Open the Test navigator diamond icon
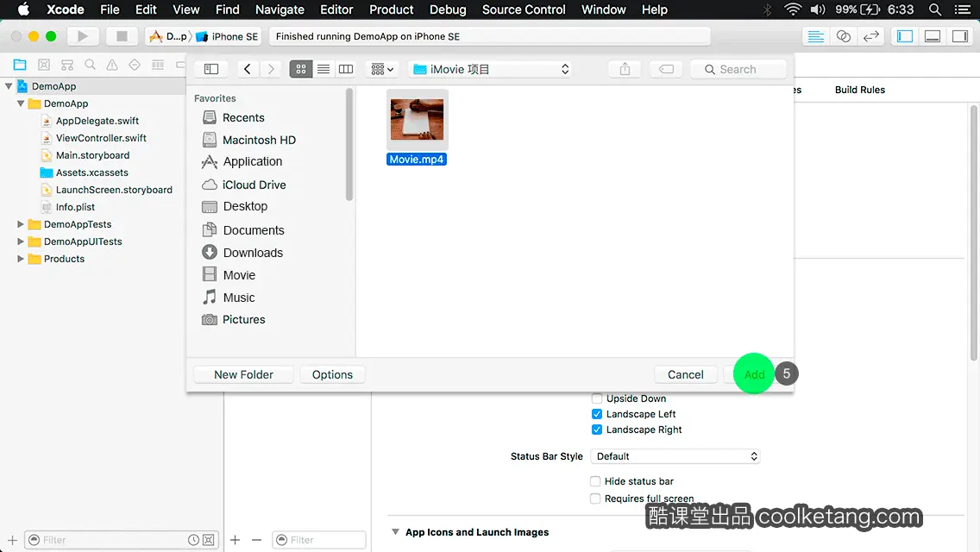Image resolution: width=980 pixels, height=552 pixels. (x=135, y=65)
